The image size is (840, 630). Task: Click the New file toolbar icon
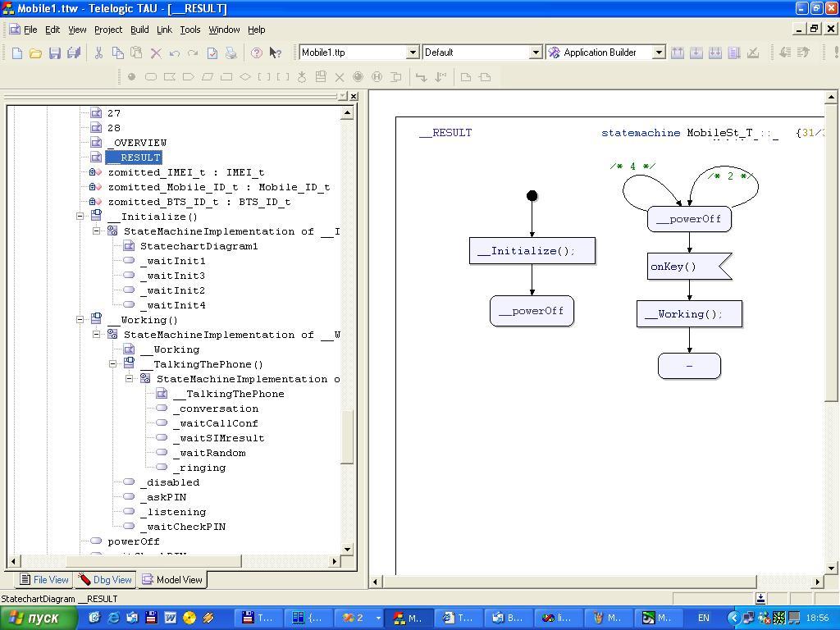[x=17, y=52]
